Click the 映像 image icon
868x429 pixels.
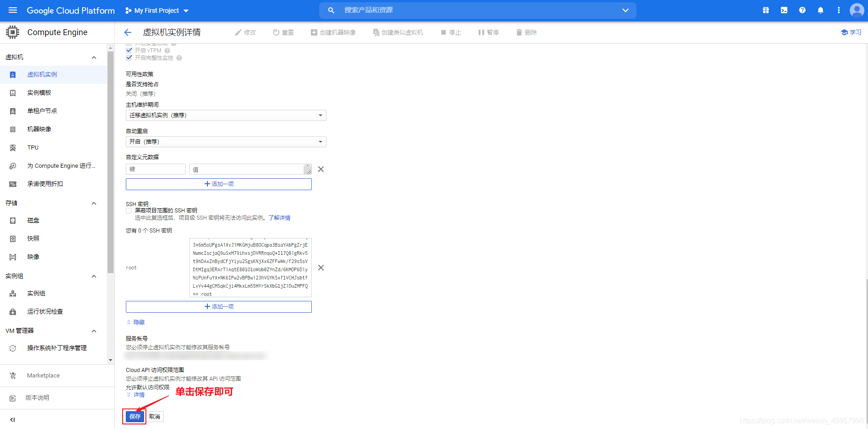tap(13, 257)
